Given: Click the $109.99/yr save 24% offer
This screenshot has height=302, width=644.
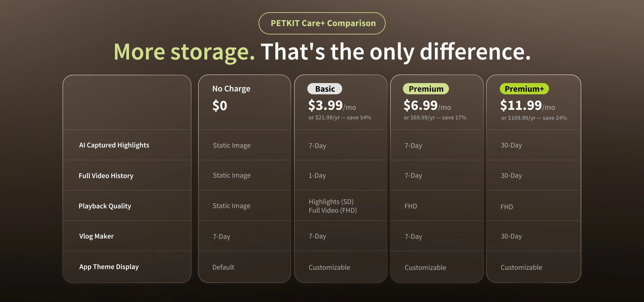Looking at the screenshot, I should (534, 118).
